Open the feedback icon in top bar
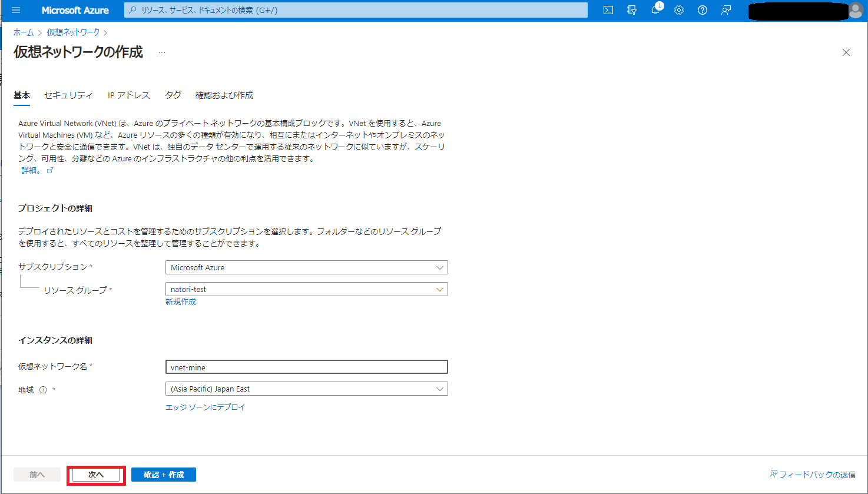The height and width of the screenshot is (494, 868). (726, 10)
